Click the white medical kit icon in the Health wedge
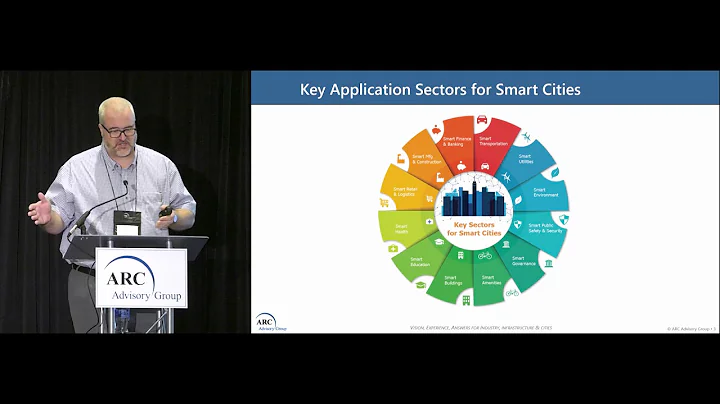720x404 pixels. 429,221
